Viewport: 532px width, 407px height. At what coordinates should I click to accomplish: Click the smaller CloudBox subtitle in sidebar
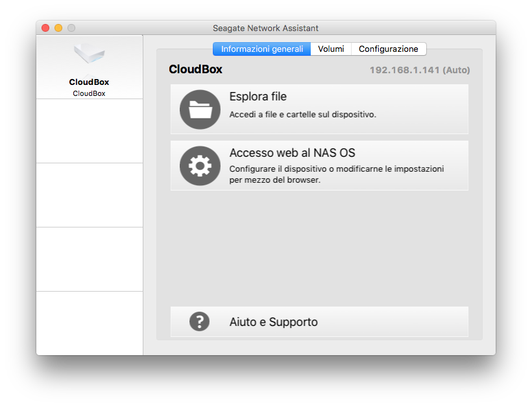(x=90, y=93)
